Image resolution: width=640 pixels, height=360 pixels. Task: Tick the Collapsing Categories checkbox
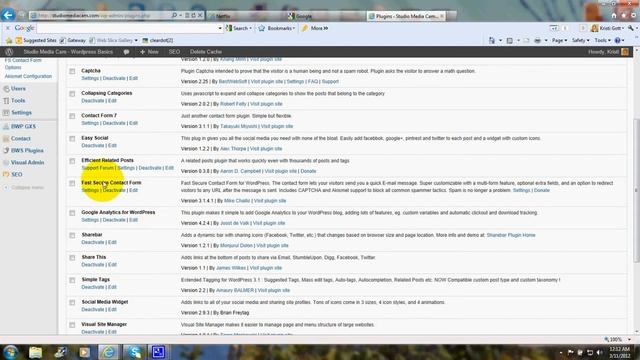point(72,94)
